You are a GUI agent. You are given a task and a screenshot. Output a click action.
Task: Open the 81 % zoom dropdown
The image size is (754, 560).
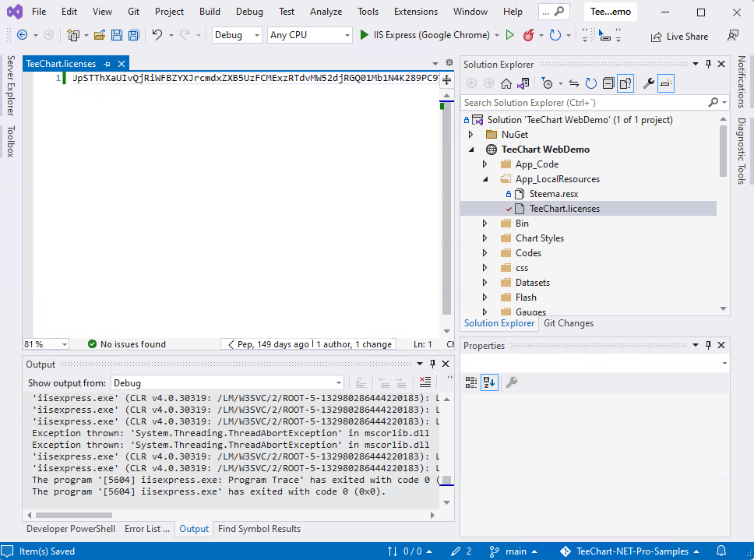[46, 344]
